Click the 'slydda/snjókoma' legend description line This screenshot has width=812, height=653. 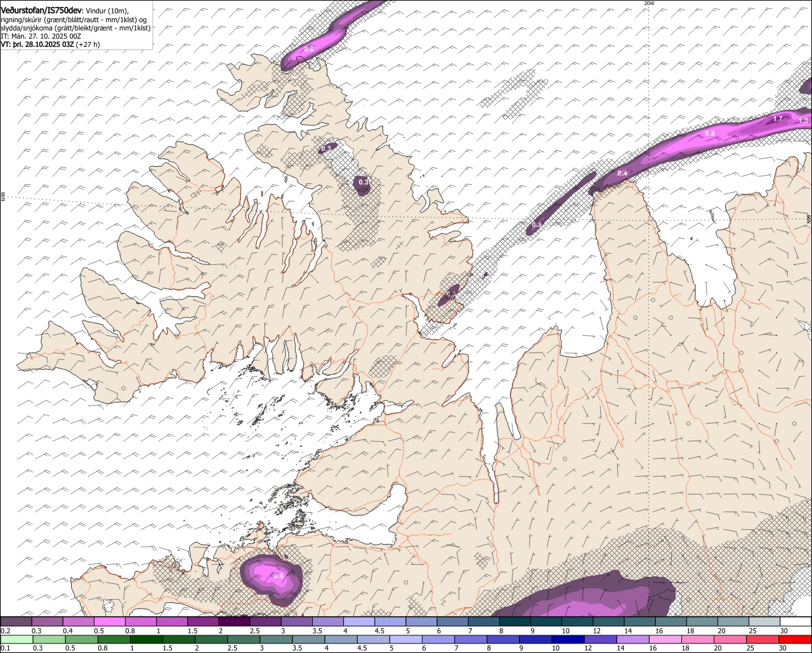[75, 28]
